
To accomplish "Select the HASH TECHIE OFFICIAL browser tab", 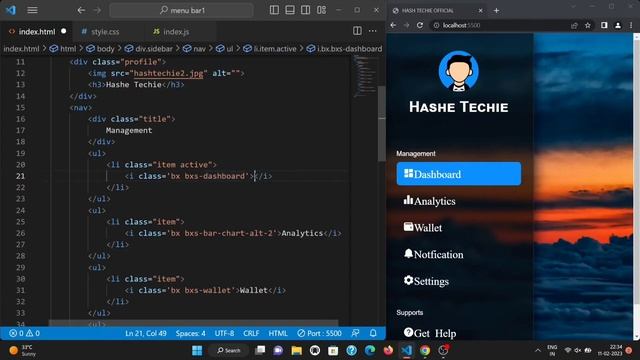I will pos(437,10).
